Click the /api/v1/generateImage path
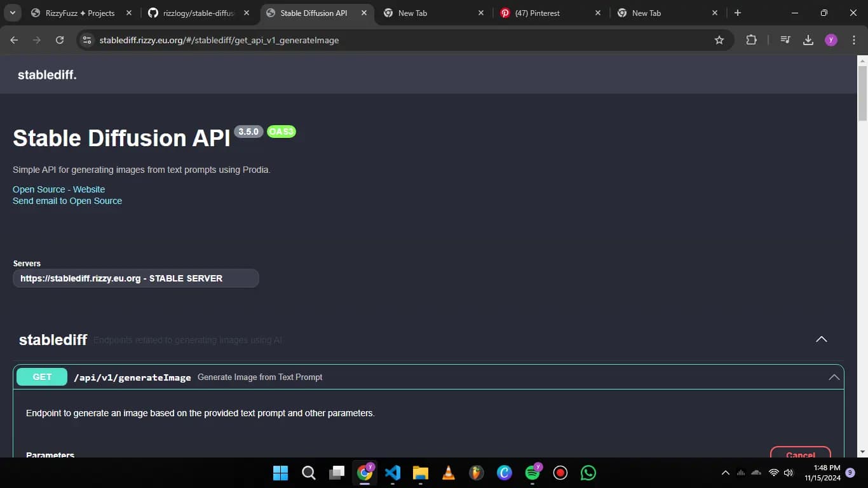Image resolution: width=868 pixels, height=488 pixels. (132, 377)
